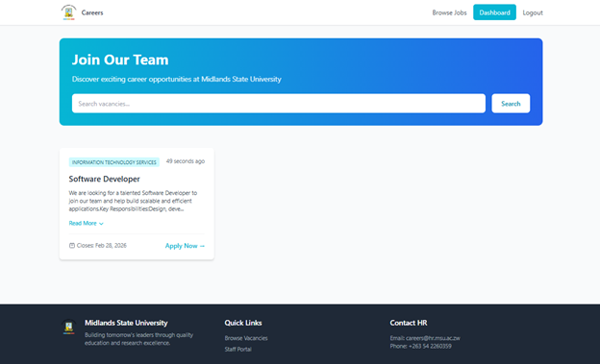Click the Careers title in the header
Viewport: 600px width, 364px height.
(92, 12)
